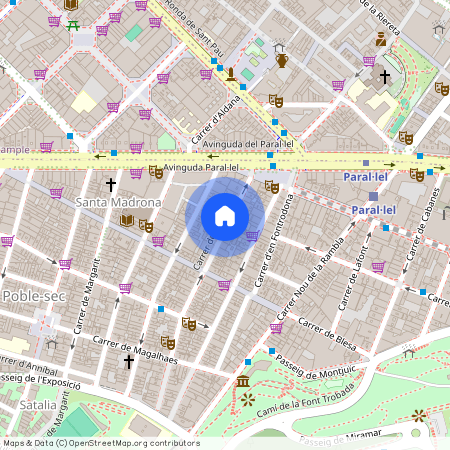Click the theatre masks right of Paral·lel station label

pos(417,175)
